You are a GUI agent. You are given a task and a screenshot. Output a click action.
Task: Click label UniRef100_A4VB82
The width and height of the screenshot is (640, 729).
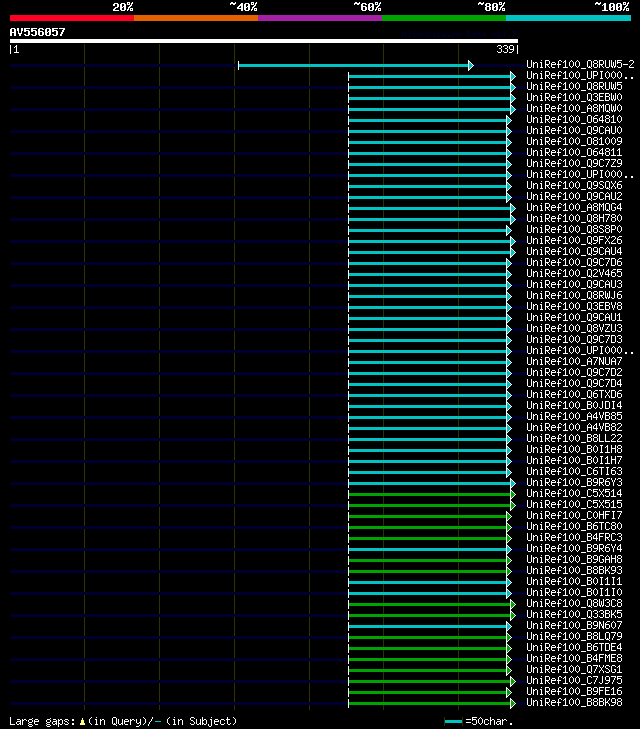pyautogui.click(x=574, y=427)
